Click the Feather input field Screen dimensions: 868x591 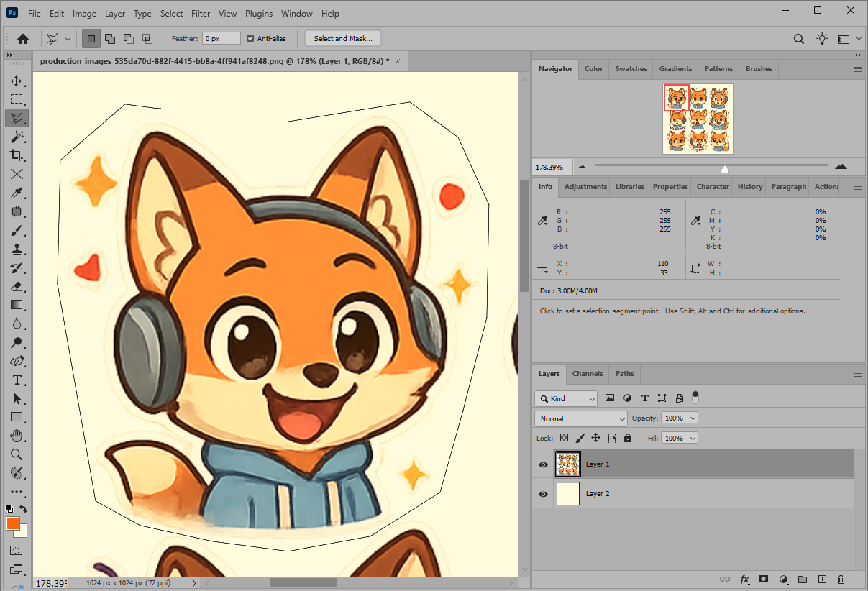click(221, 39)
